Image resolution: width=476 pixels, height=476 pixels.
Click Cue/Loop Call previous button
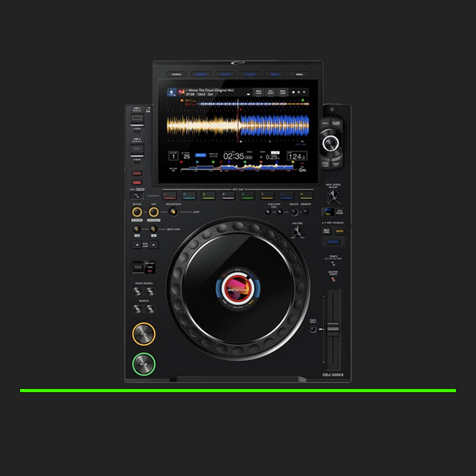(x=268, y=212)
